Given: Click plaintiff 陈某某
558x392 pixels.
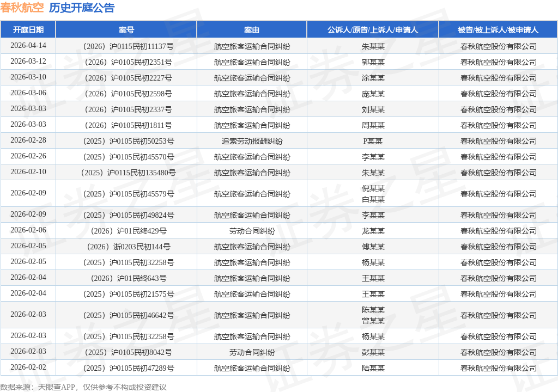Looking at the screenshot, I should pos(373,310).
